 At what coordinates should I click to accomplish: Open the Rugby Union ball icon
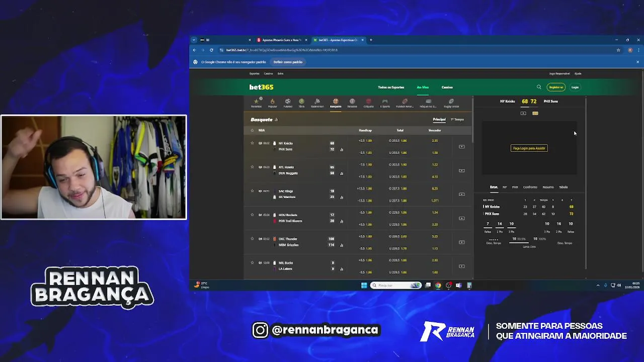pos(451,102)
